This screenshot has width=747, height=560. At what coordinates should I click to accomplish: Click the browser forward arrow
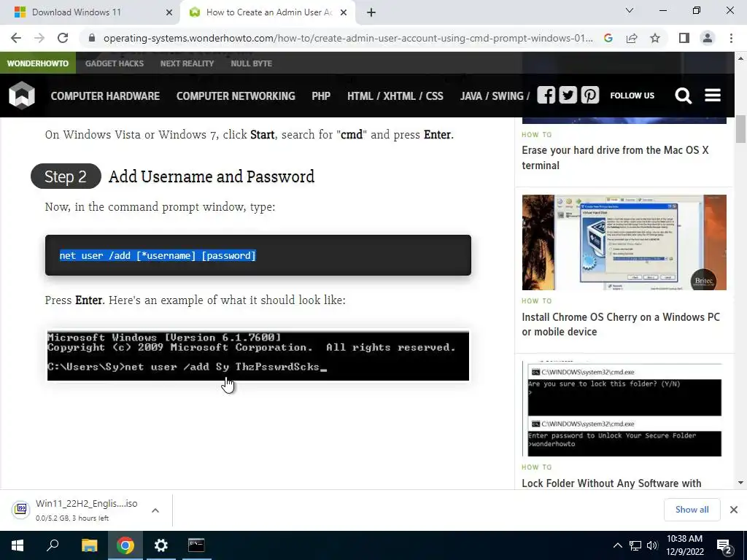pyautogui.click(x=39, y=38)
